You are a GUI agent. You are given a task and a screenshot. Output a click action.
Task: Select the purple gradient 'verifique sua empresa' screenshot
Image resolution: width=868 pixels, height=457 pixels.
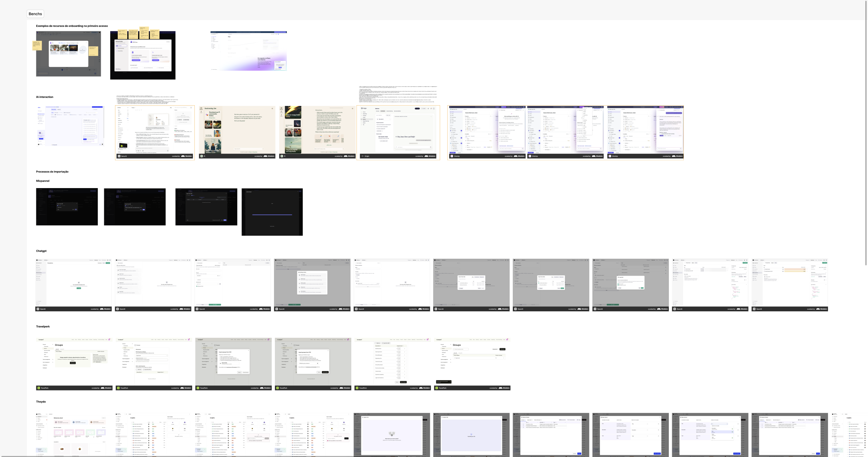pos(248,51)
